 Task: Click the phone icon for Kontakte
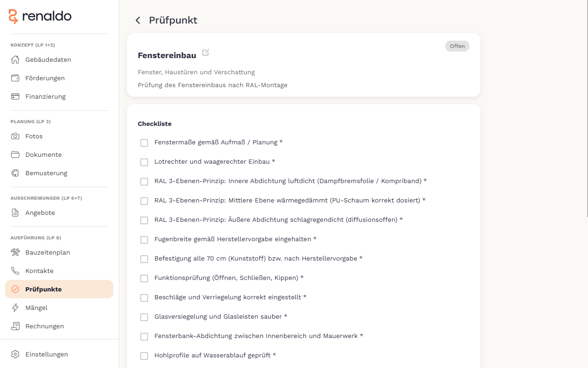(x=15, y=271)
